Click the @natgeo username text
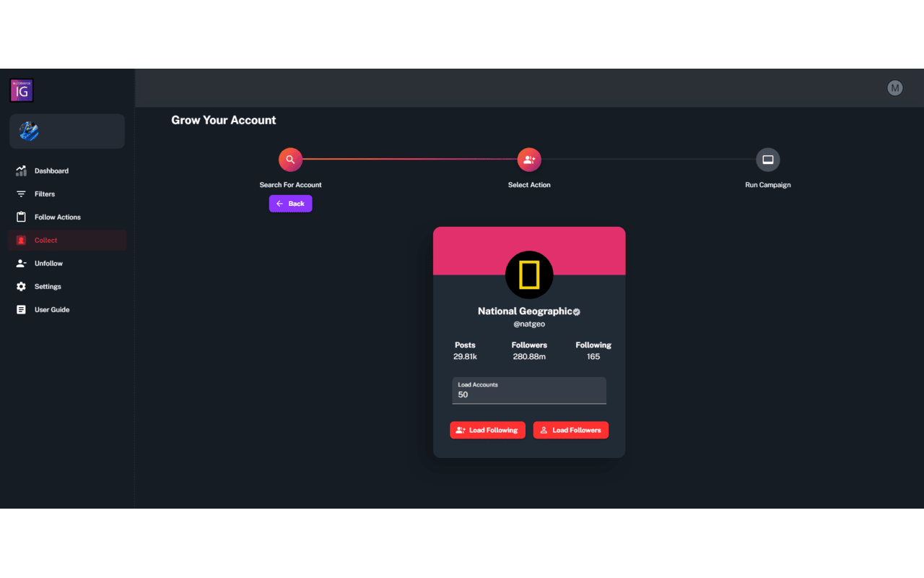The width and height of the screenshot is (924, 578). [529, 324]
